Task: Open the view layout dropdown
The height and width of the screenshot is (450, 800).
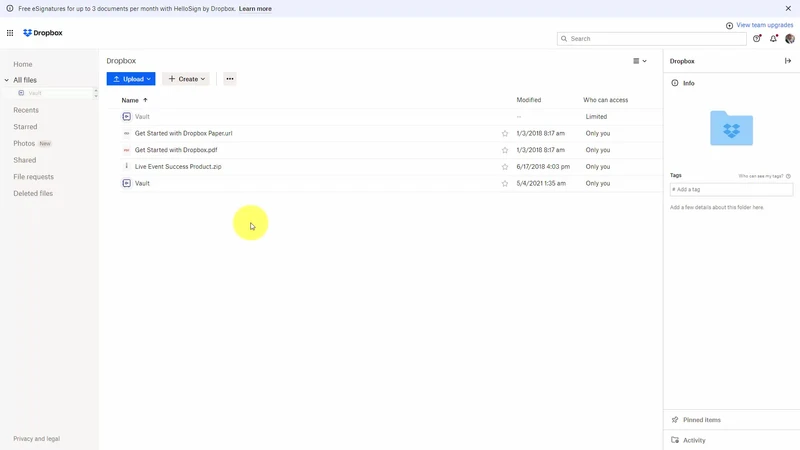Action: pyautogui.click(x=640, y=61)
